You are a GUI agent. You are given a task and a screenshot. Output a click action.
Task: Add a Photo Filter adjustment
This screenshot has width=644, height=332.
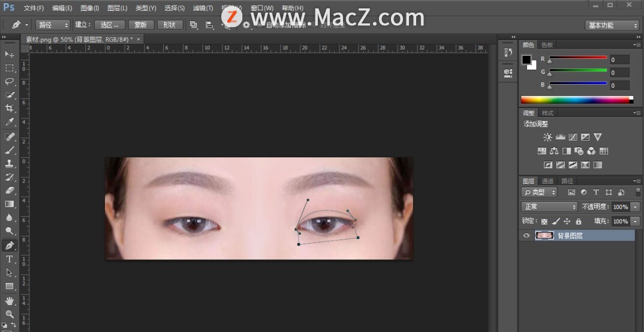[579, 151]
